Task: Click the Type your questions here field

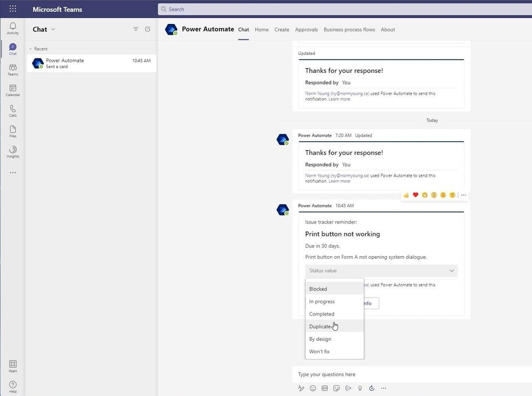Action: [x=412, y=374]
